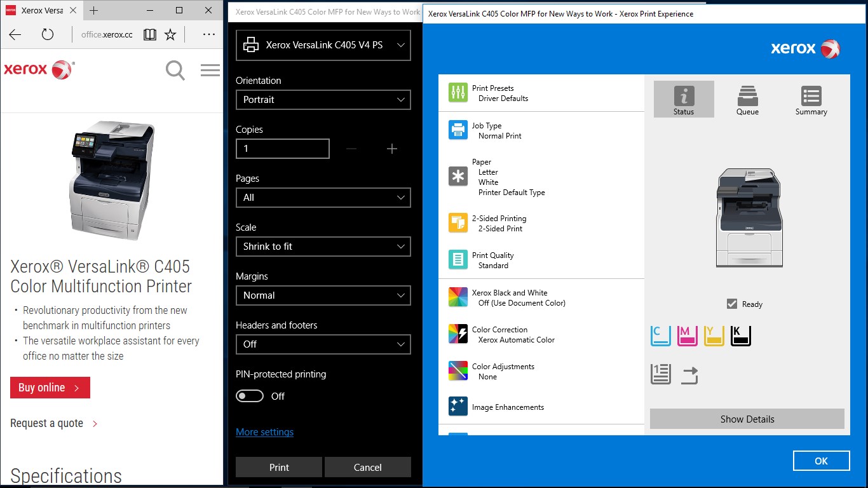Click the cyan toner level indicator

click(661, 335)
